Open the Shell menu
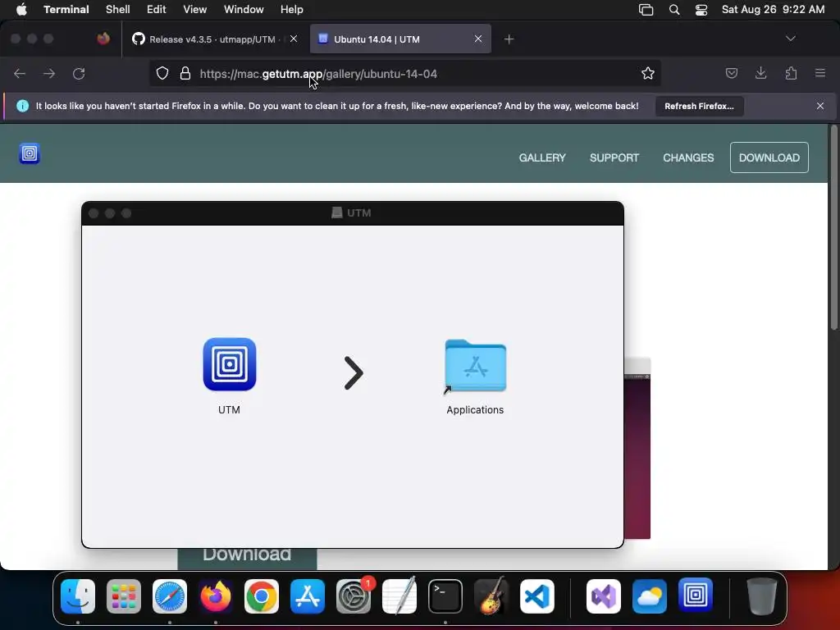840x630 pixels. point(118,10)
